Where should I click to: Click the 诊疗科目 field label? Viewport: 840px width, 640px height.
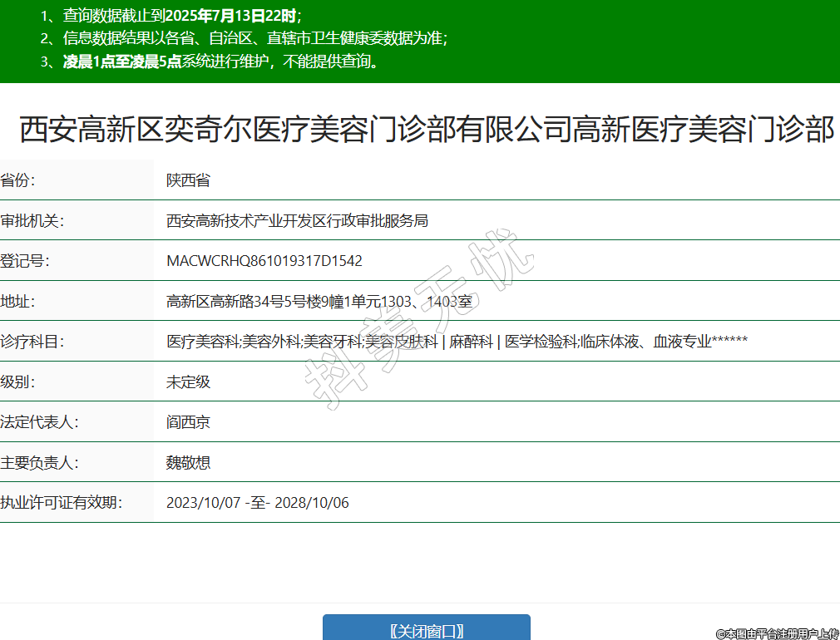pos(32,342)
